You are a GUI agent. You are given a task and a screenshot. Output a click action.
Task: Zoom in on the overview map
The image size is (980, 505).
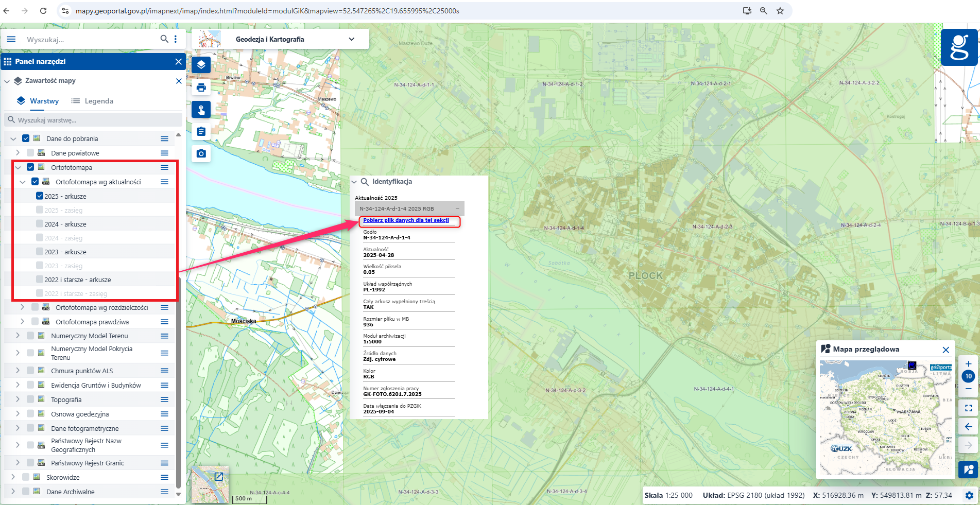click(968, 364)
